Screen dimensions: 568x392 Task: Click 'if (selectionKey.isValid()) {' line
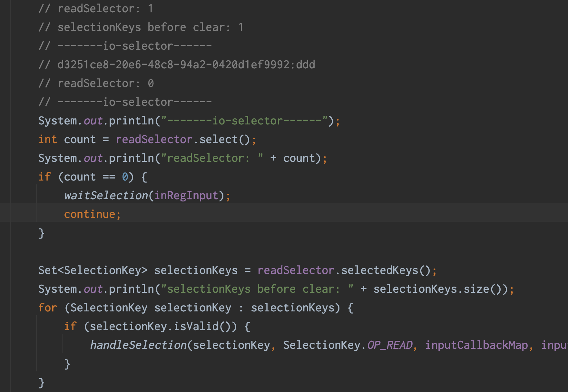click(157, 327)
